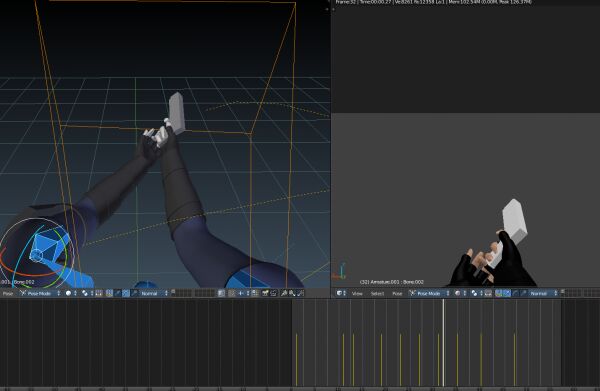
Task: Click viewport shading sphere icon in right header
Action: (x=458, y=293)
